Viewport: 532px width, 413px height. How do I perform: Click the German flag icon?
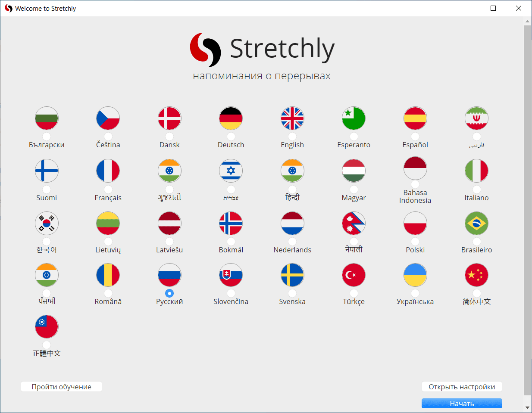click(x=231, y=118)
